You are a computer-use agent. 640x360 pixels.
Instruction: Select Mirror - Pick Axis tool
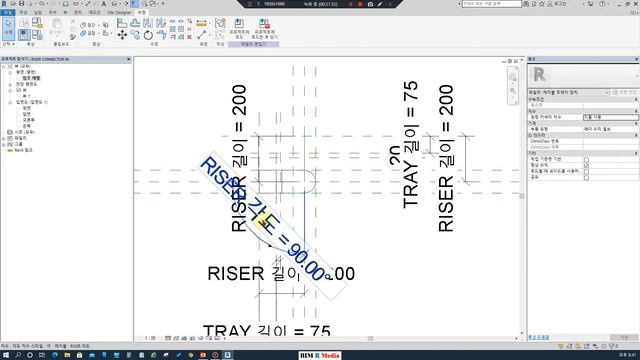(x=148, y=23)
